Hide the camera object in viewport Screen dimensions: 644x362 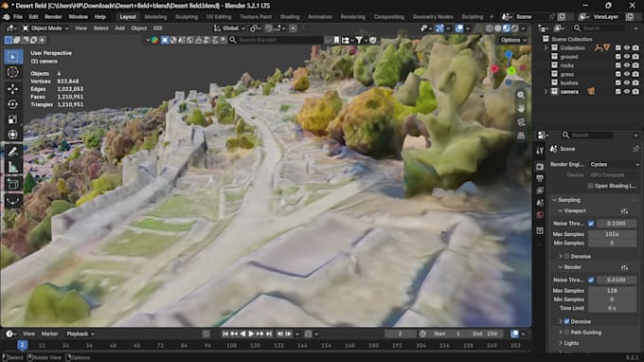click(x=627, y=92)
